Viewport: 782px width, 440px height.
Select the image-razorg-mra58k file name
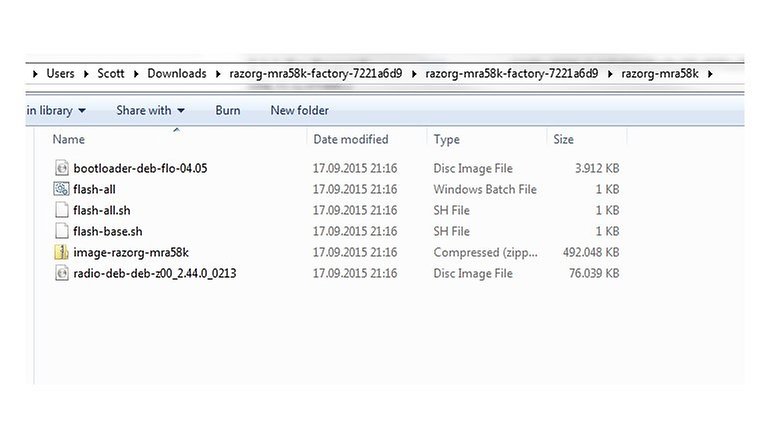click(x=131, y=252)
